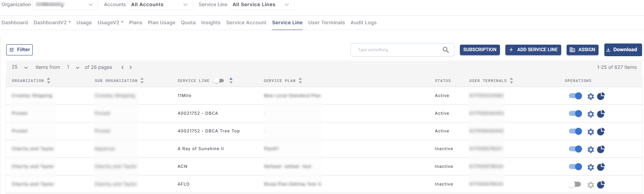This screenshot has height=194, width=644.
Task: Focus the Type something search field
Action: coord(397,50)
